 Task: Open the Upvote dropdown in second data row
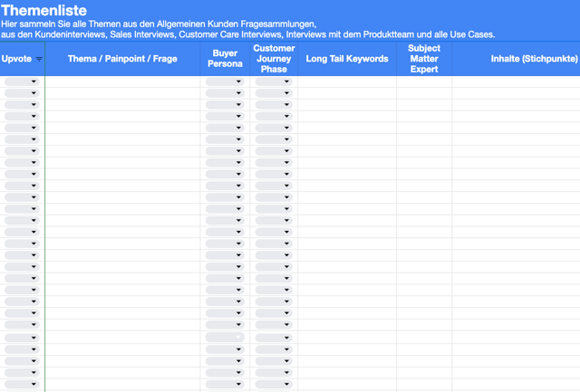click(x=22, y=93)
